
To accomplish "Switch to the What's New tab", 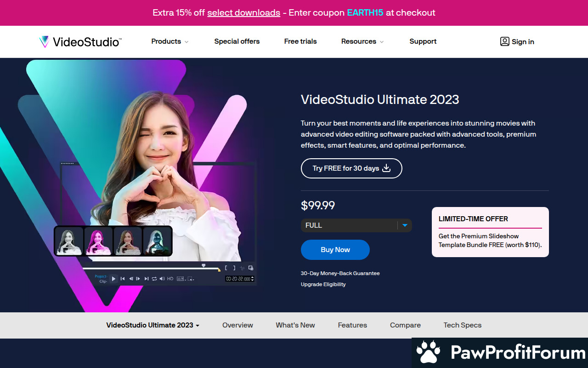I will [x=295, y=325].
